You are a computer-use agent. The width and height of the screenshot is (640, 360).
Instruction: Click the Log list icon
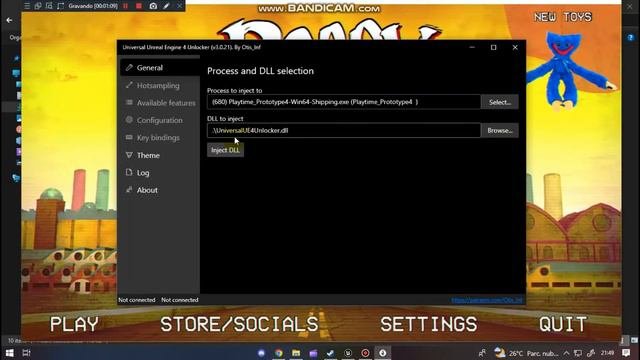(129, 172)
